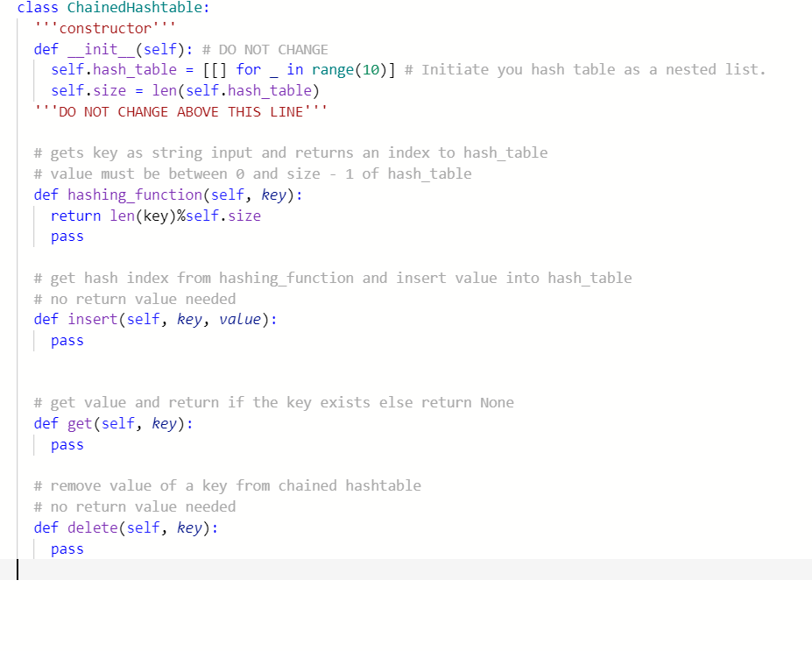812x651 pixels.
Task: Click the return statement in hashing_function
Action: pos(153,216)
